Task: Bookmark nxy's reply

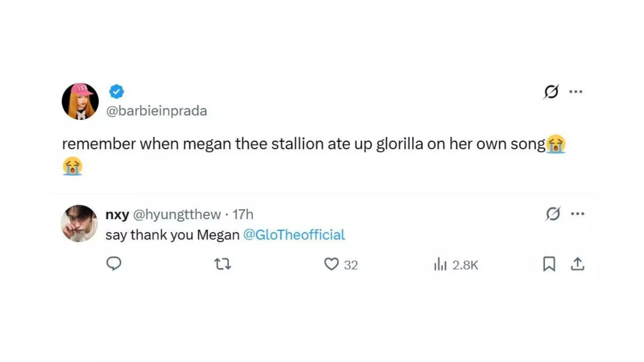Action: [x=549, y=263]
